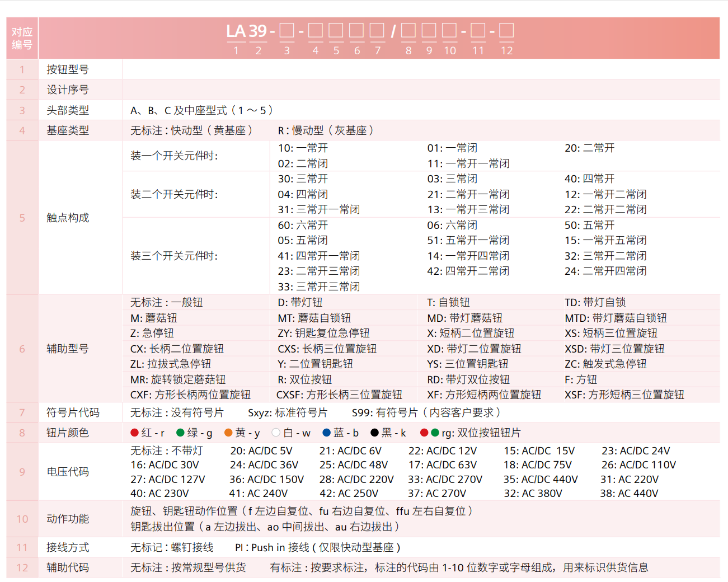
Task: Select the contact code '24: 二常开四常闭'
Action: [605, 271]
